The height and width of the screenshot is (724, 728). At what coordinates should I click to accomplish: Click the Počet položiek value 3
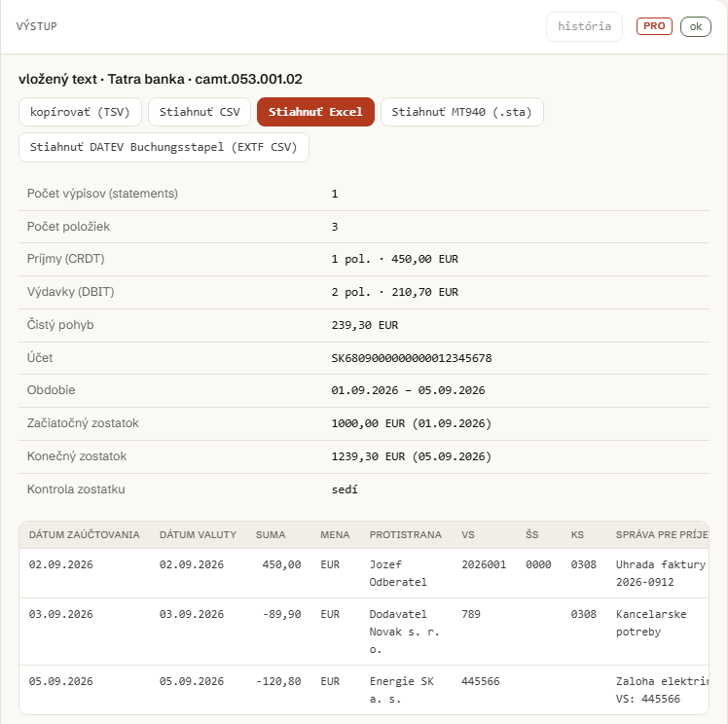pyautogui.click(x=335, y=227)
